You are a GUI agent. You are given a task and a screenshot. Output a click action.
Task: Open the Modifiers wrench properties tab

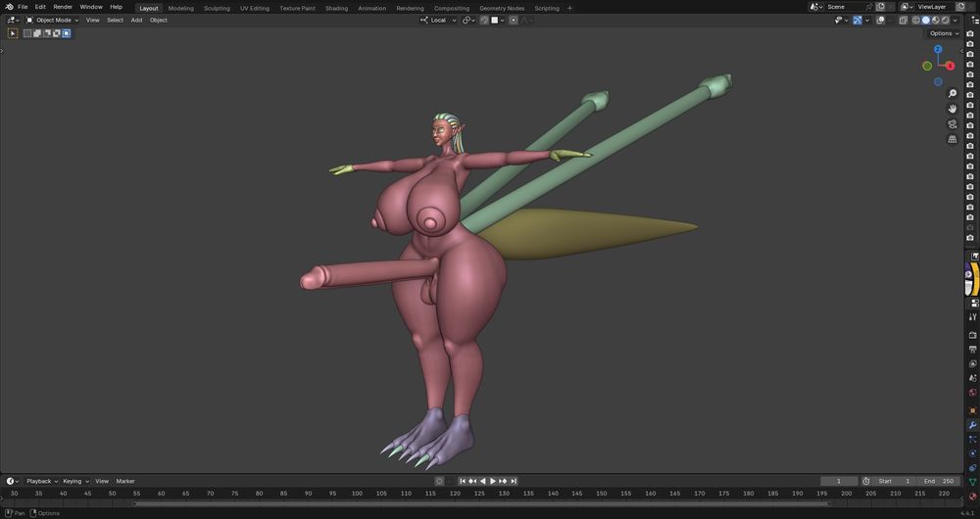coord(972,425)
